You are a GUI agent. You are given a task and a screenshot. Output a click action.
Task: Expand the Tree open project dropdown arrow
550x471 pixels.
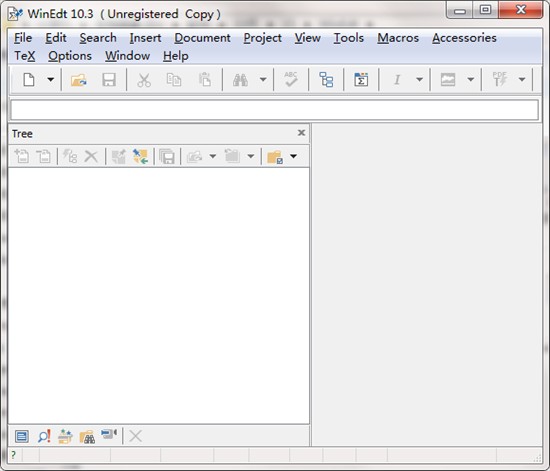213,156
